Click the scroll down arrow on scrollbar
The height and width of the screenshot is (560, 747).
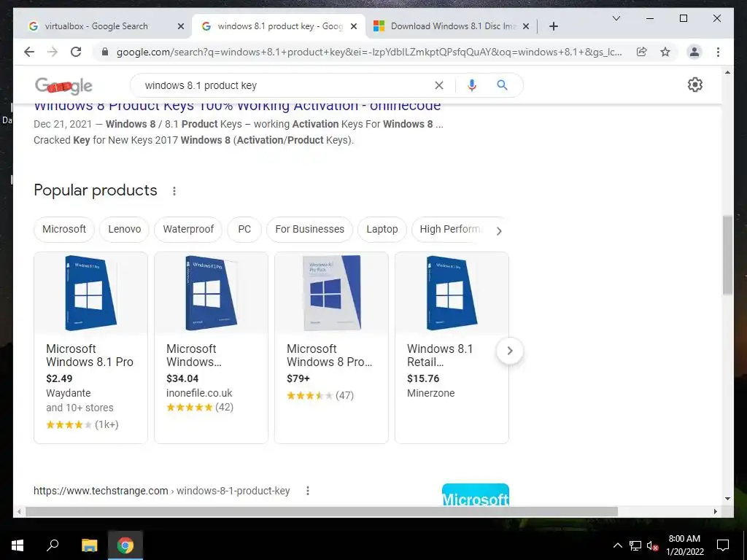[x=727, y=499]
